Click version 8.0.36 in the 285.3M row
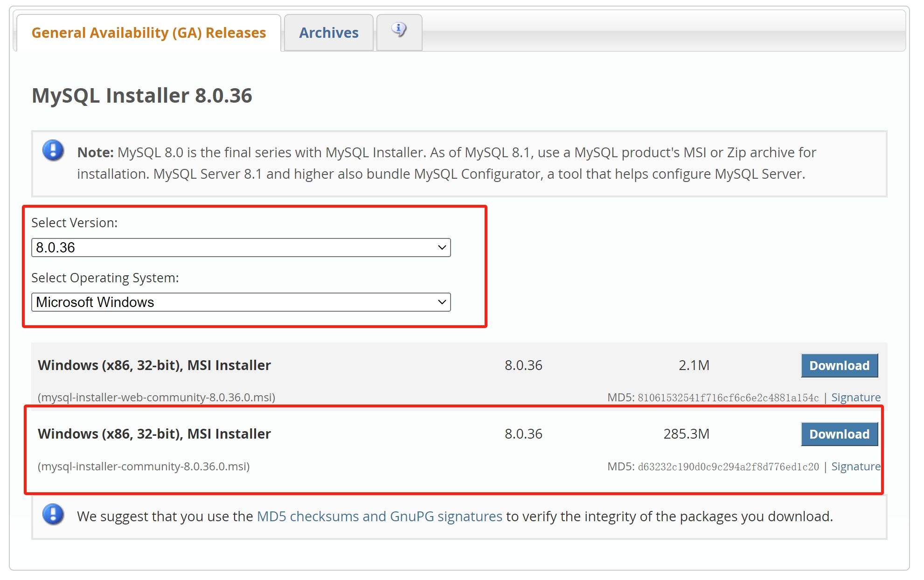 click(523, 433)
